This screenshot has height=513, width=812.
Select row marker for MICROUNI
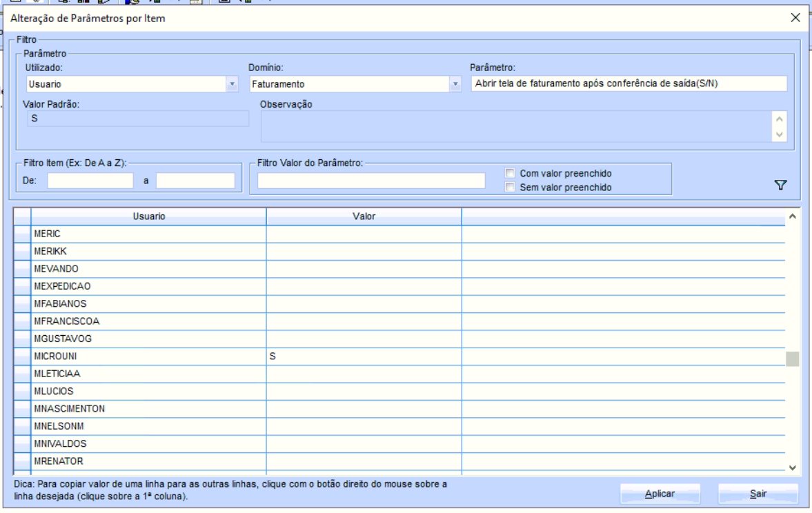coord(22,356)
